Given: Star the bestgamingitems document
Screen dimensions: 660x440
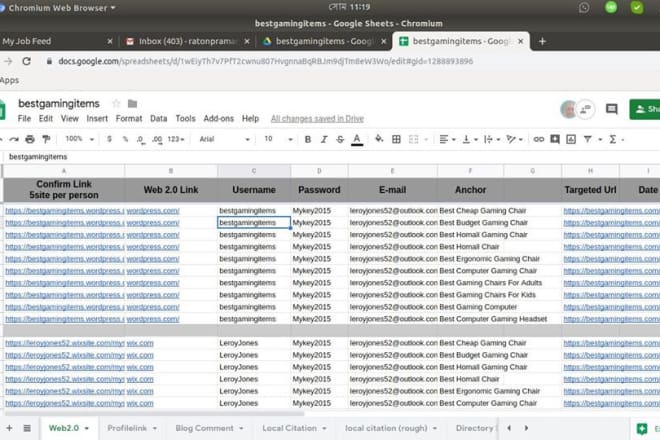Looking at the screenshot, I should pyautogui.click(x=116, y=104).
